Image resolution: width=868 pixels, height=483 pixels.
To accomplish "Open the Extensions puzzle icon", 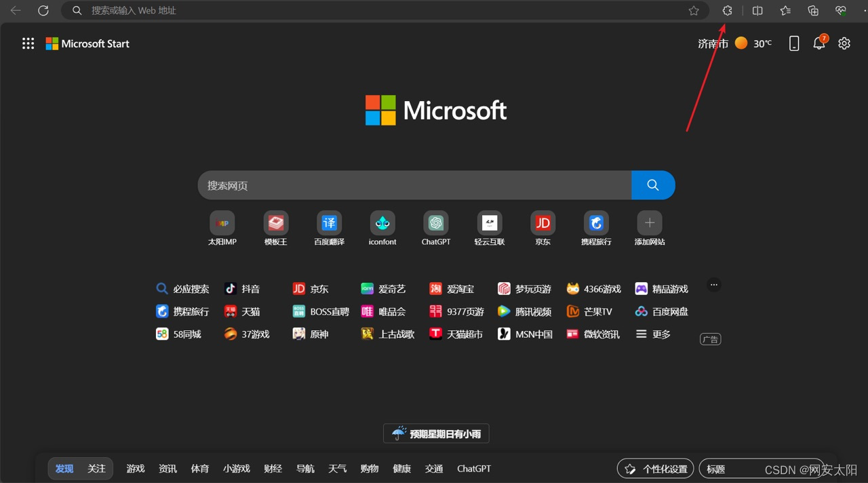I will click(x=727, y=10).
